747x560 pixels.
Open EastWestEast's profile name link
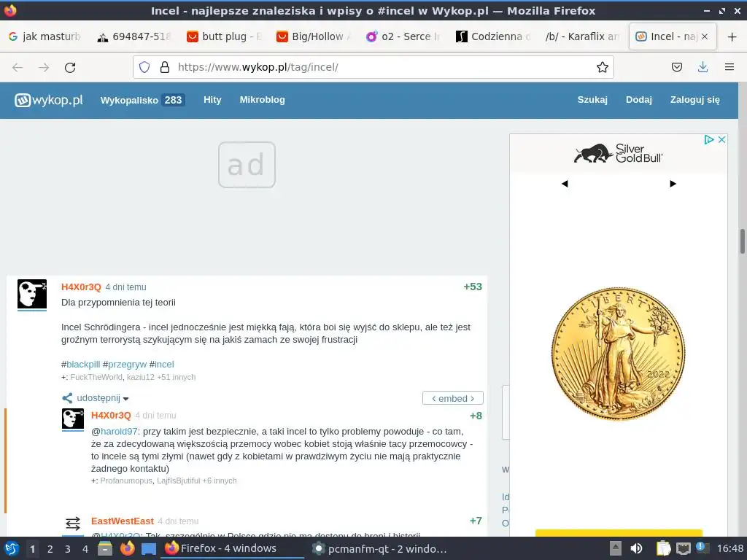(x=123, y=521)
